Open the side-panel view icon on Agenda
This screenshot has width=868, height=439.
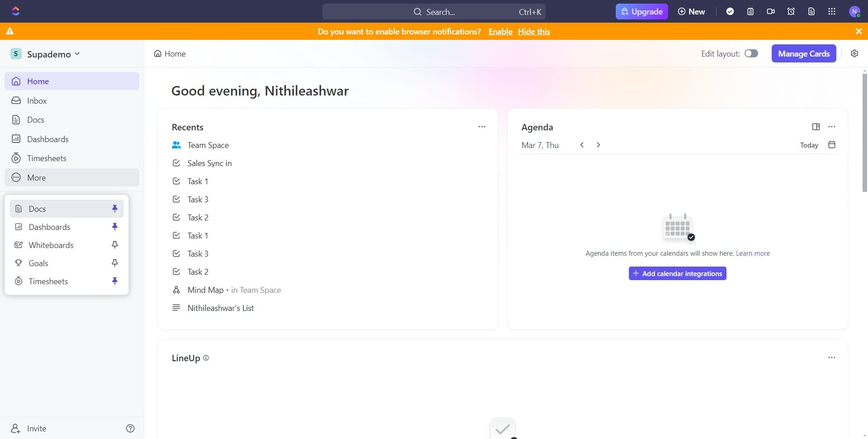pos(816,127)
